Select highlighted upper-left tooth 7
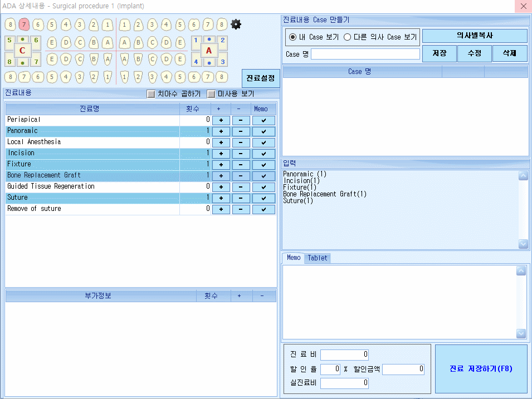 point(24,24)
